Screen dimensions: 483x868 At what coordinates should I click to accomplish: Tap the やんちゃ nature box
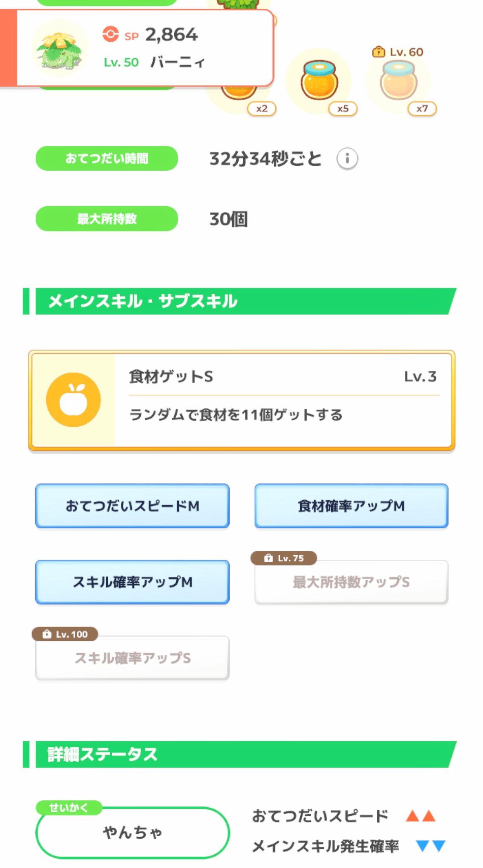point(133,832)
